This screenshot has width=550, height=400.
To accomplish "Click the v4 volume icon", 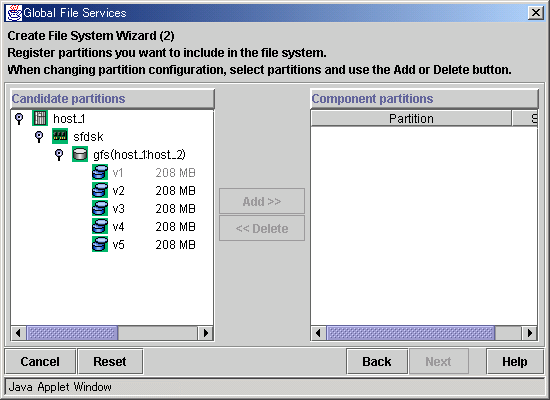I will coord(100,226).
